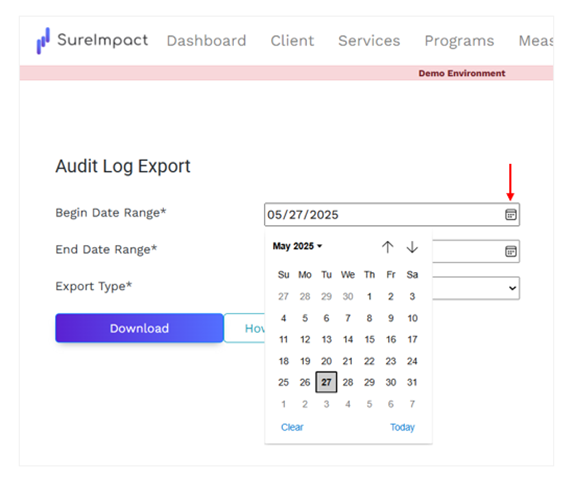
Task: Select May 31 in the calendar
Action: (x=412, y=383)
